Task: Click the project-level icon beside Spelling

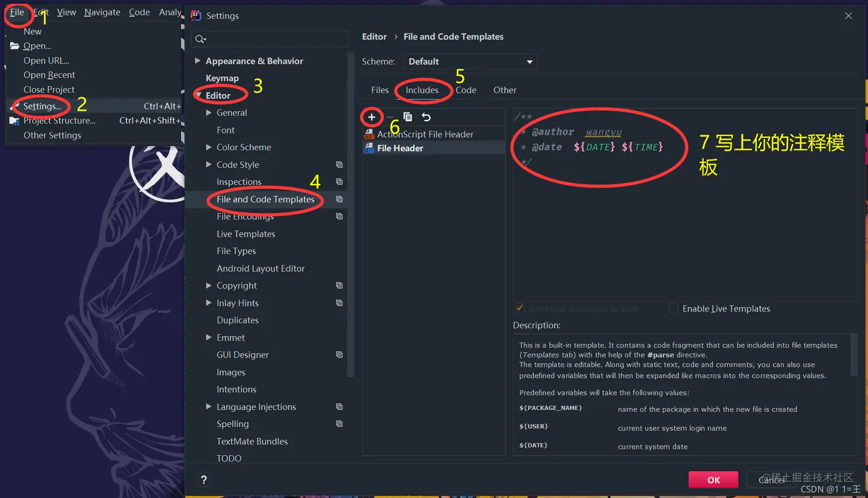Action: pos(339,424)
